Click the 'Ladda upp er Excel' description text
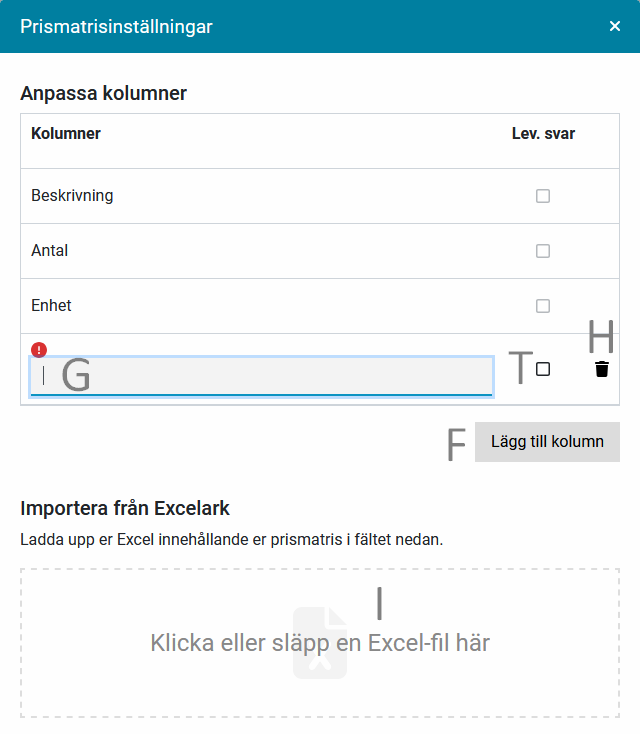The height and width of the screenshot is (734, 640). [x=231, y=540]
